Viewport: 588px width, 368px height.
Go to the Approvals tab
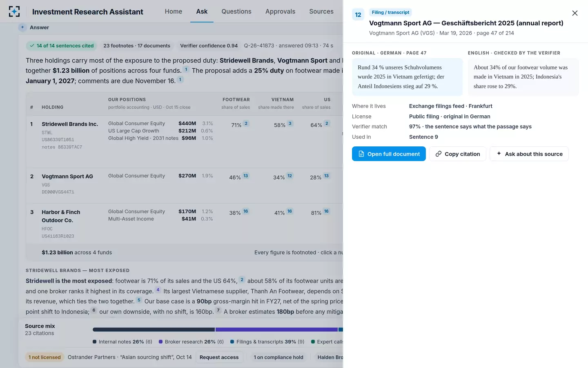tap(280, 11)
